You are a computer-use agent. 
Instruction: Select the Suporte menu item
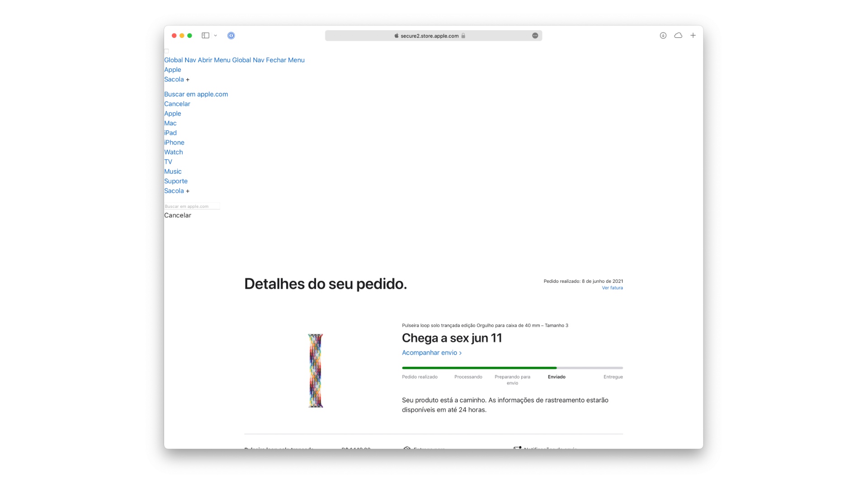[x=175, y=181]
